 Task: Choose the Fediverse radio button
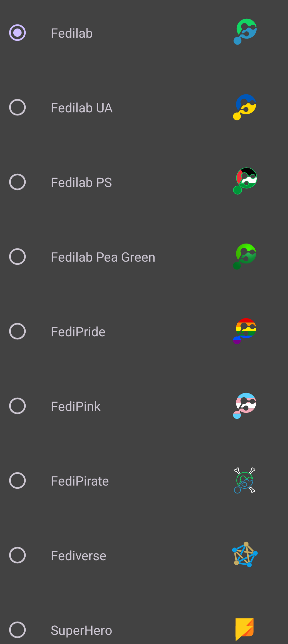click(x=17, y=555)
